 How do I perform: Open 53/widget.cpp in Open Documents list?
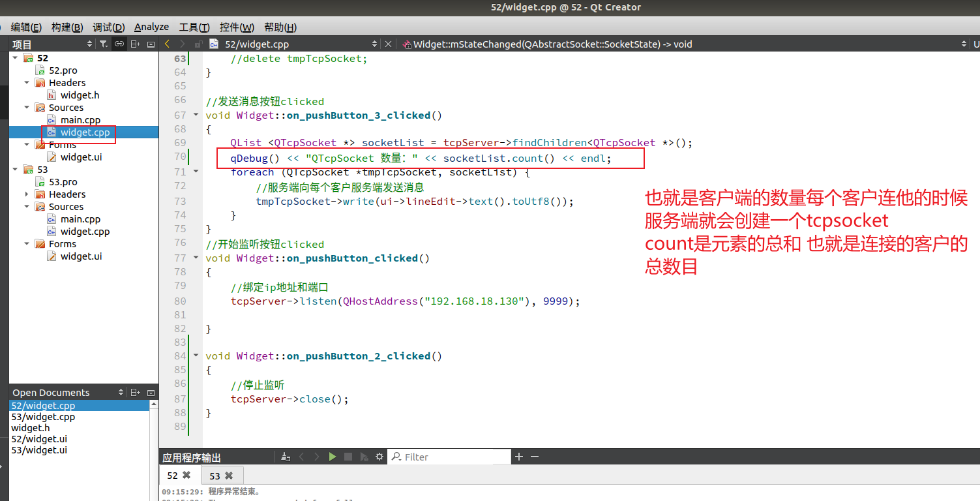(x=43, y=417)
